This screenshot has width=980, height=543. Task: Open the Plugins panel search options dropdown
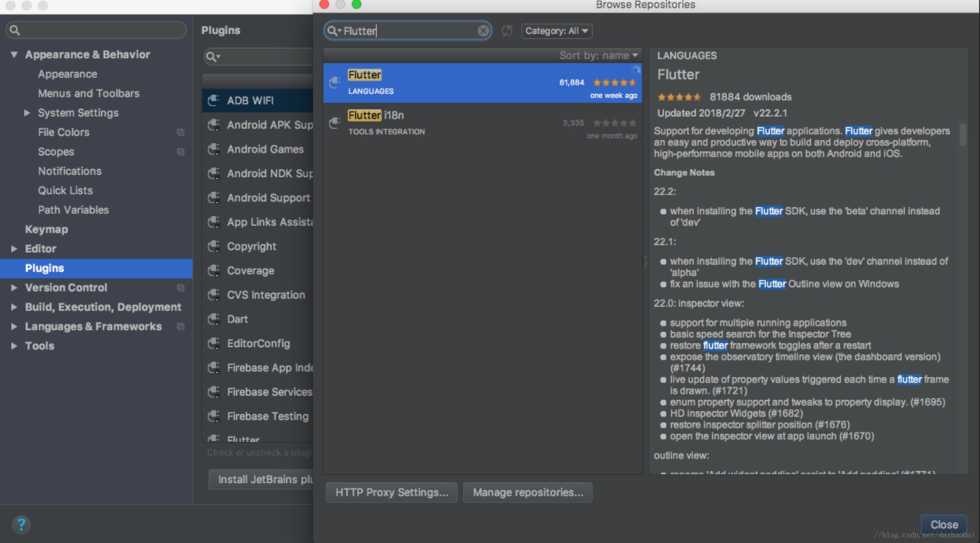pos(213,57)
